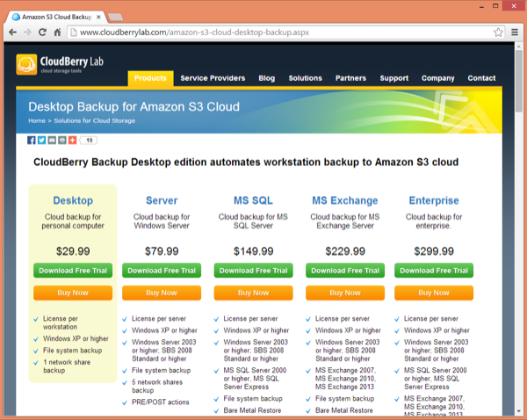Screen dimensions: 527x420
Task: Open the MS Exchange edition heading
Action: point(345,200)
